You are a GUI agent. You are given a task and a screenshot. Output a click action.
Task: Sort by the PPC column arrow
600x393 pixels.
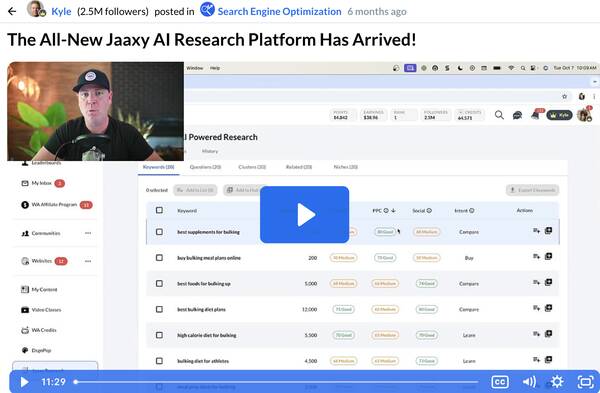tap(393, 210)
